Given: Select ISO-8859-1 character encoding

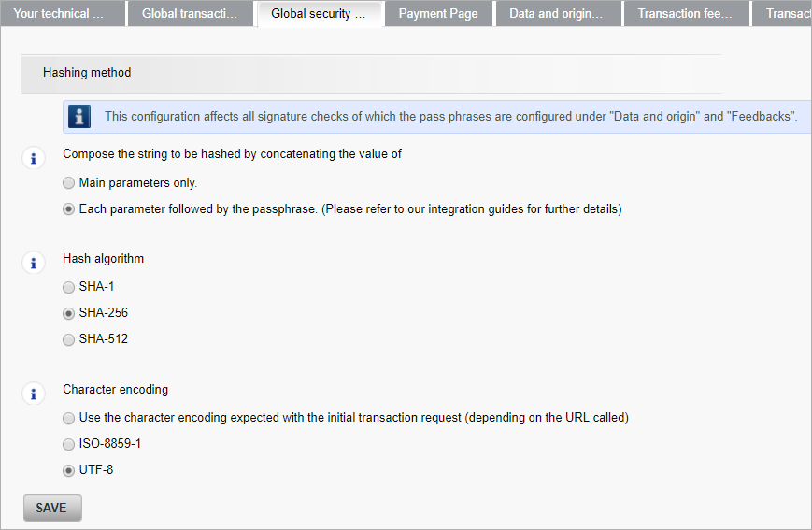Looking at the screenshot, I should tap(68, 444).
